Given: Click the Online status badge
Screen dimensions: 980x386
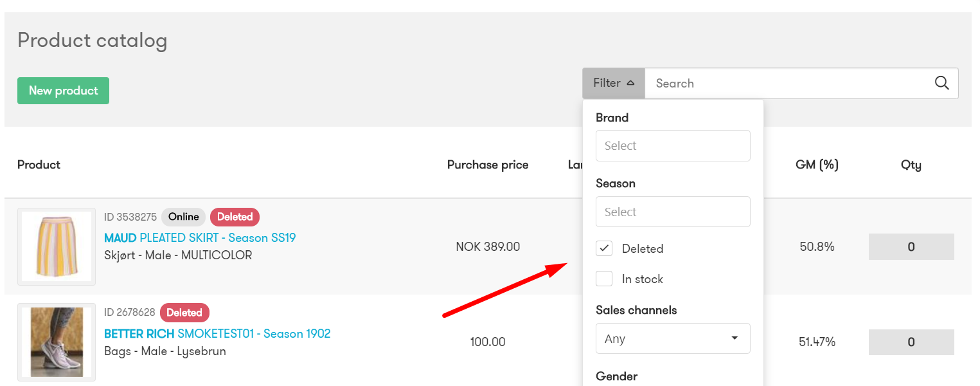Looking at the screenshot, I should [x=184, y=217].
